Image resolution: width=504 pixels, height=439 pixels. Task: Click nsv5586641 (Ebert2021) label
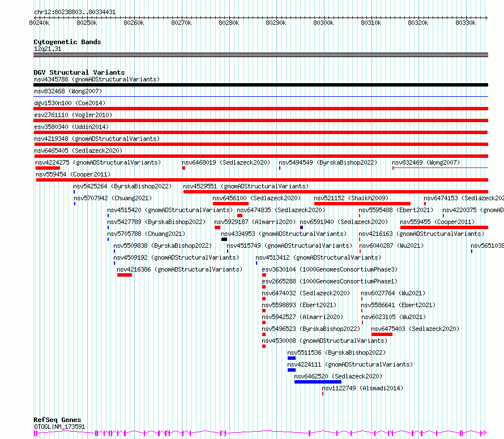click(398, 305)
